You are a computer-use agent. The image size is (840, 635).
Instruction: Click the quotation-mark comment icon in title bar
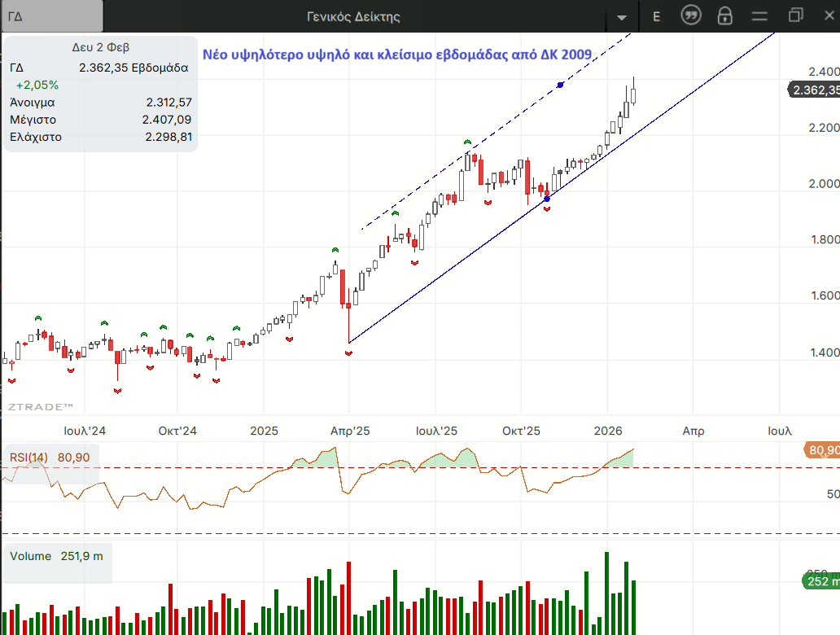pos(691,16)
